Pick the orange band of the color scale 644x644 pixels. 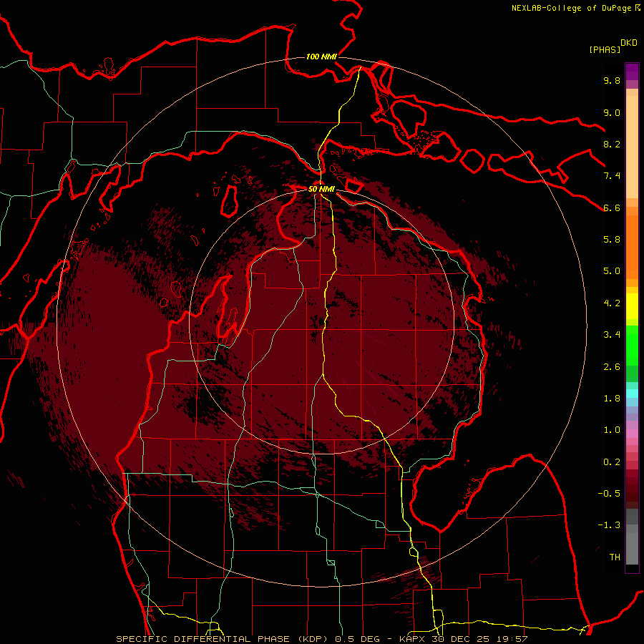pyautogui.click(x=632, y=247)
